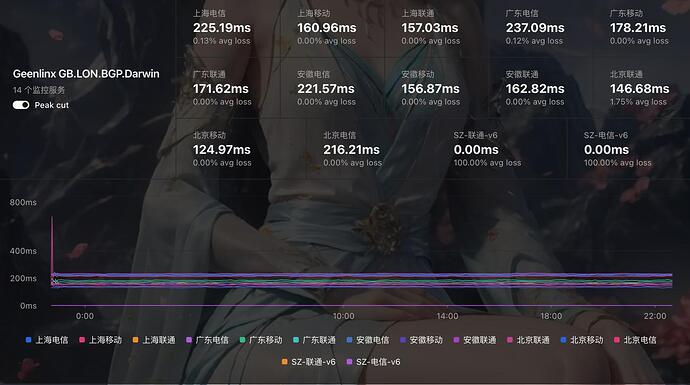Screen dimensions: 690x385
Task: Click the blue 安徽电信 legend marker
Action: (x=349, y=340)
